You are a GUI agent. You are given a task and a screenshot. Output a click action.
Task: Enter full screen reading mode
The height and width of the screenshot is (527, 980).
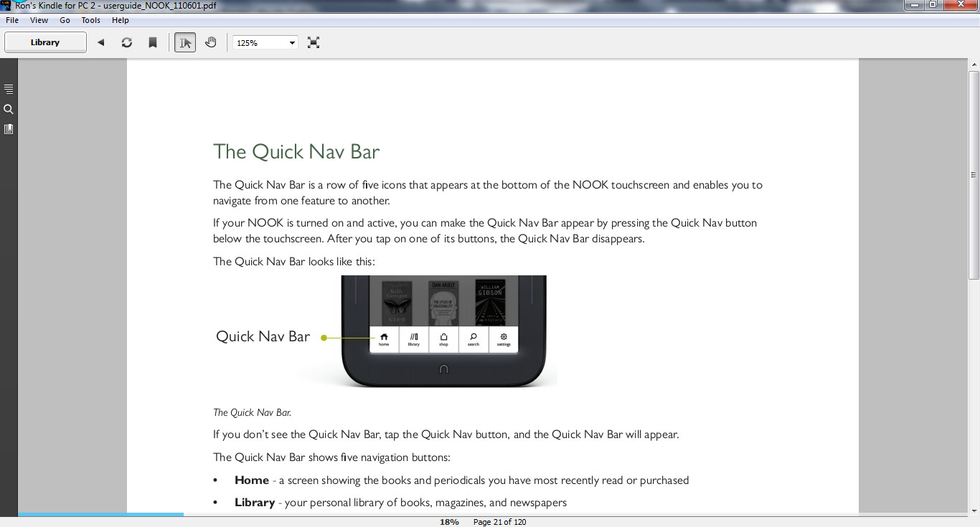(x=314, y=42)
